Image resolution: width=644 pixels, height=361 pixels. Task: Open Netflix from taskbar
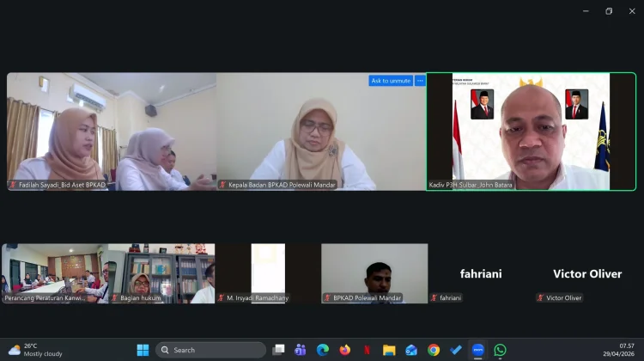pyautogui.click(x=367, y=350)
